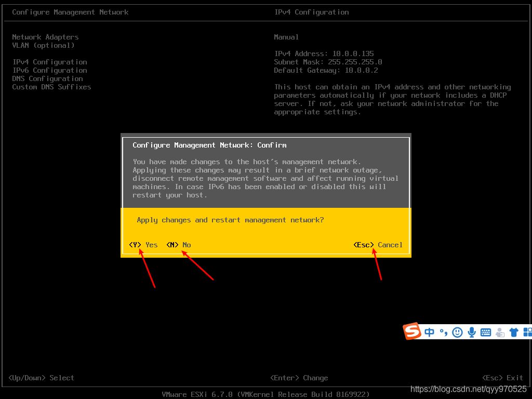Screen dimensions: 532x399
Task: Click Default Gateway: 10.0.0.2 text
Action: pos(326,70)
